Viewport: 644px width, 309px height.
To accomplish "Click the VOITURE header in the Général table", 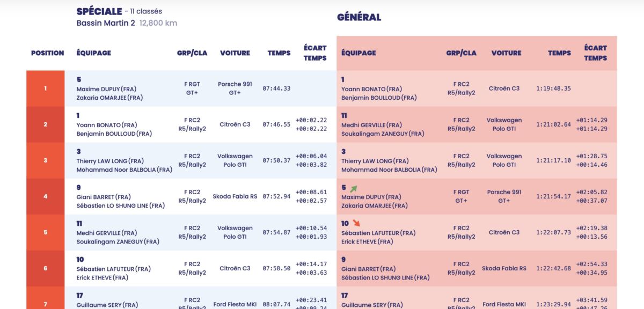I will [506, 53].
